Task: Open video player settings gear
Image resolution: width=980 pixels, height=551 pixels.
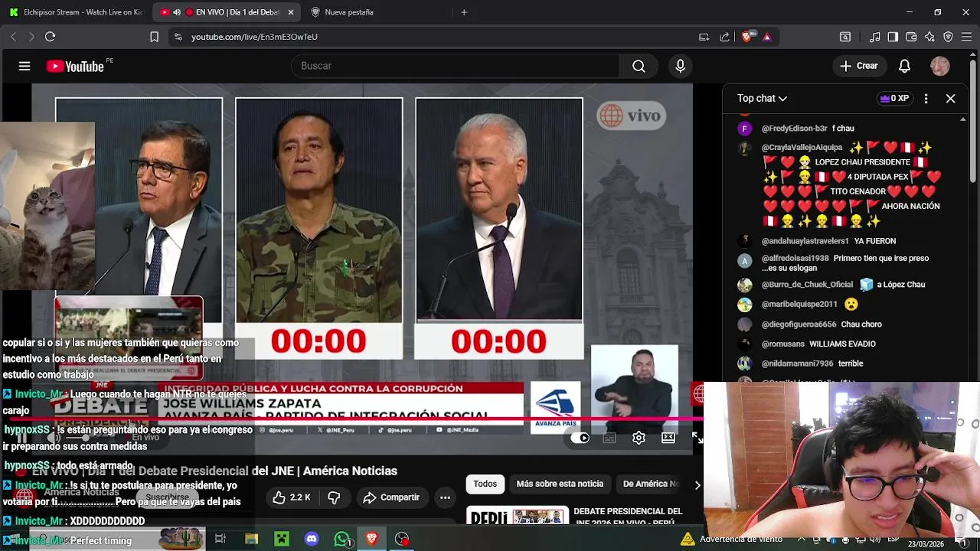Action: pyautogui.click(x=639, y=438)
